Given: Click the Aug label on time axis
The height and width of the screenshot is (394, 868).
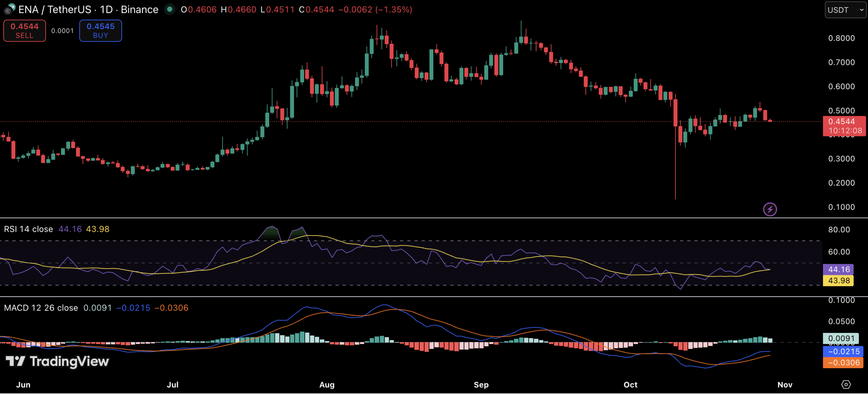Looking at the screenshot, I should coord(327,385).
